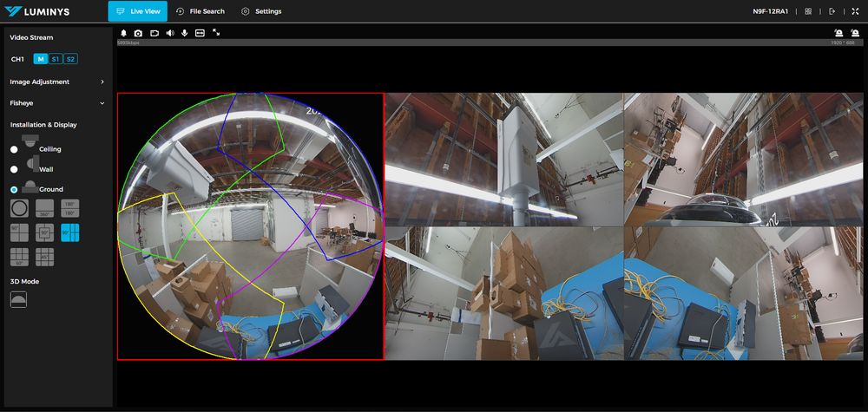This screenshot has width=868, height=412.
Task: Select the Wall installation option
Action: tap(14, 169)
